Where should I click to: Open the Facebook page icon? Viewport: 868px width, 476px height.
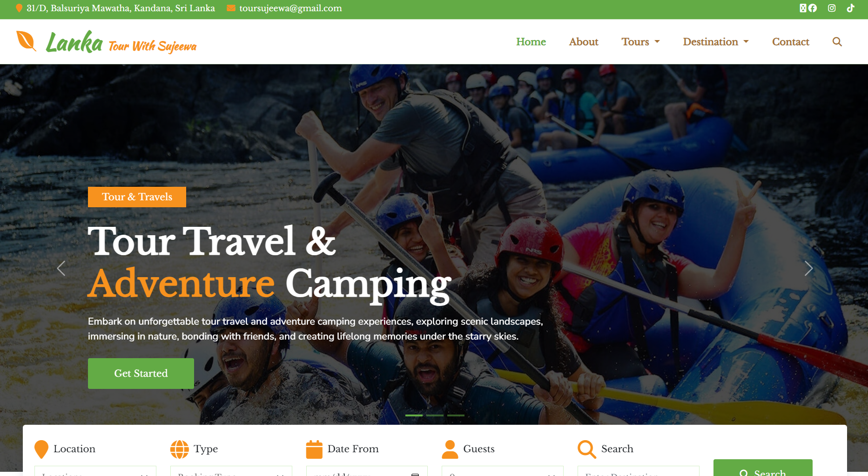coord(813,8)
